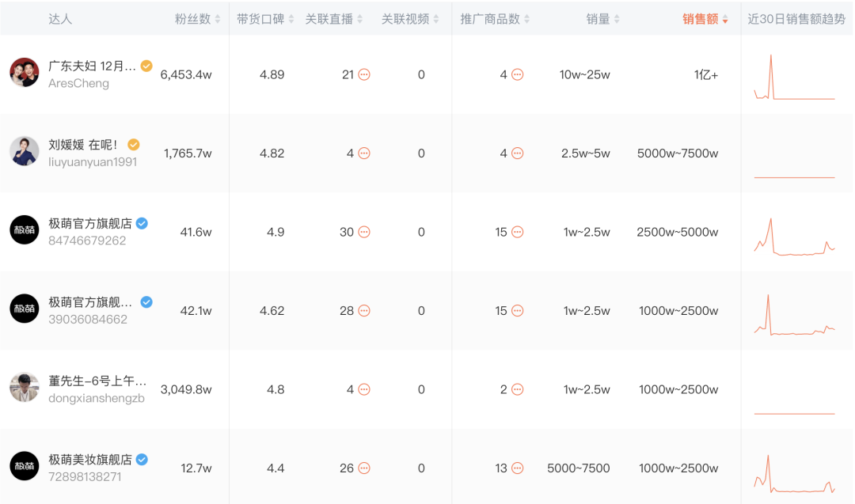Open details icon beside 广东夫妇's 21 live streams
855x504 pixels.
tap(364, 74)
